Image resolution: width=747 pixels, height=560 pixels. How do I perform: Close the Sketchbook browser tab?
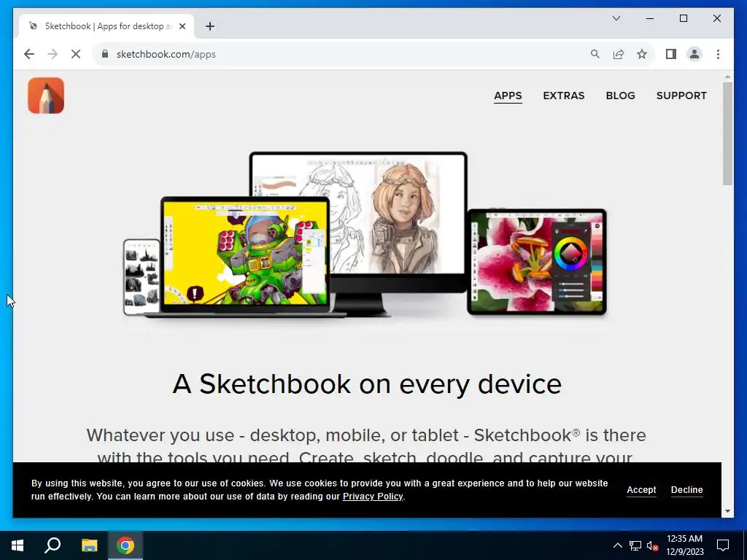[182, 26]
